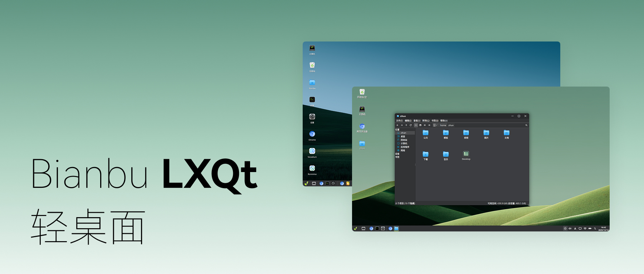This screenshot has width=644, height=274.
Task: Select 应用程序 in the sidebar
Action: click(405, 147)
